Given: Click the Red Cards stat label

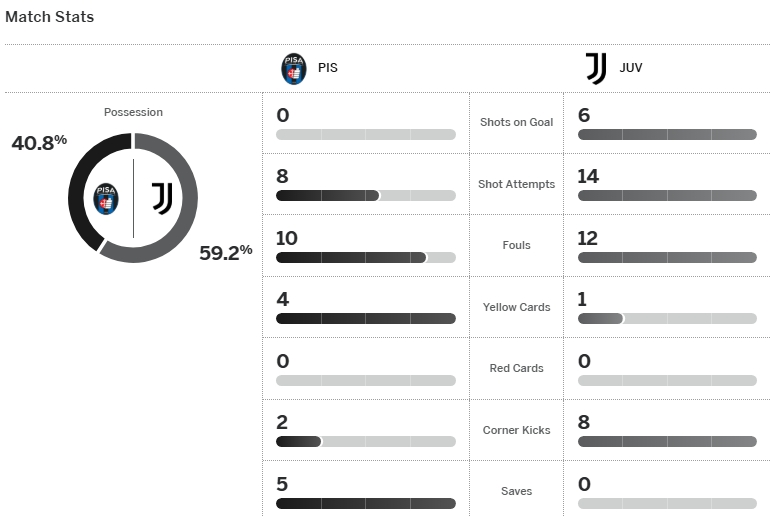Looking at the screenshot, I should point(516,368).
